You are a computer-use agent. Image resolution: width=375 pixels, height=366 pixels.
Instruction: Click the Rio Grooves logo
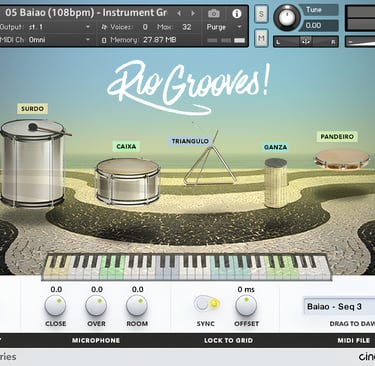188,87
